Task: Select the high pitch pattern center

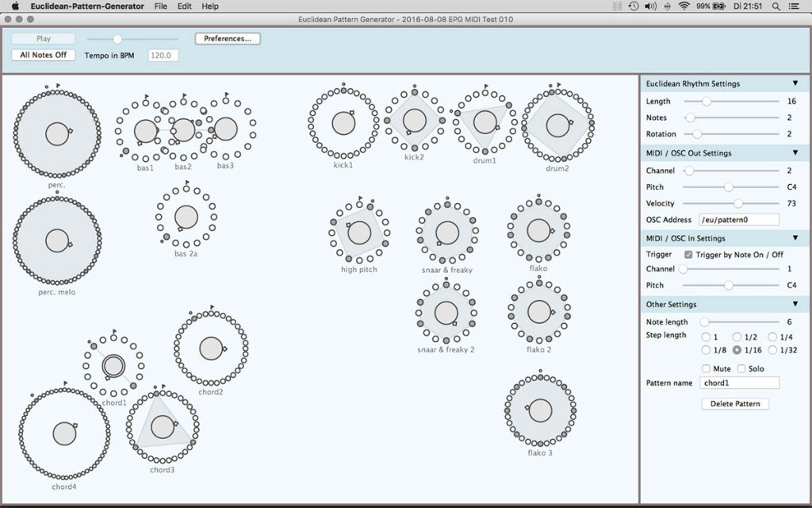Action: pyautogui.click(x=359, y=233)
